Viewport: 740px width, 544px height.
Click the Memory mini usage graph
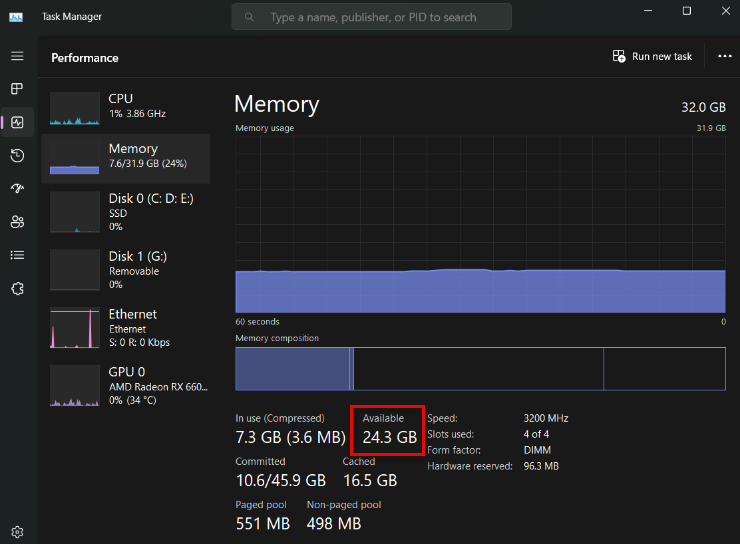tap(75, 158)
